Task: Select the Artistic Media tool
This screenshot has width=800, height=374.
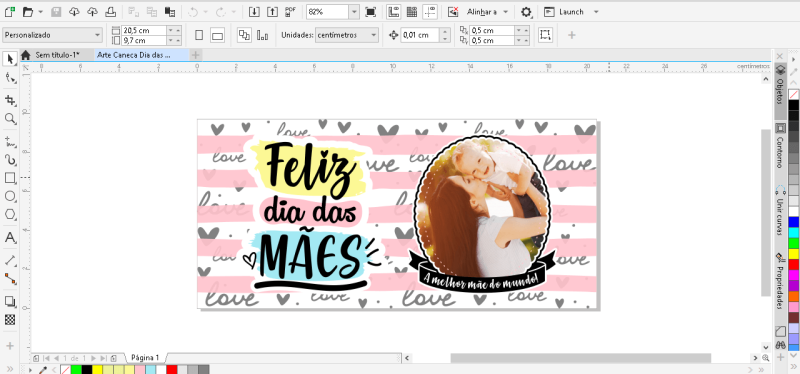Action: pos(10,160)
